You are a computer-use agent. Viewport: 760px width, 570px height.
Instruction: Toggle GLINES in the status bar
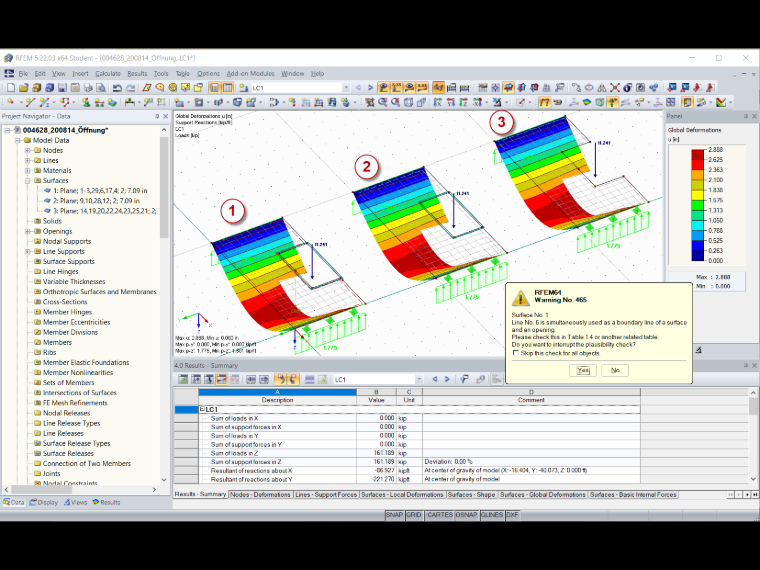[x=491, y=515]
